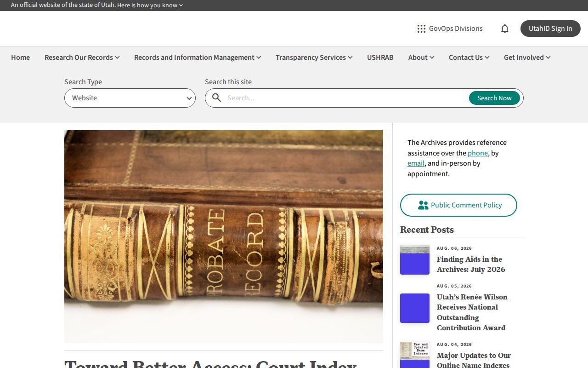This screenshot has width=588, height=368.
Task: Expand the Research Our Records menu
Action: coord(82,57)
